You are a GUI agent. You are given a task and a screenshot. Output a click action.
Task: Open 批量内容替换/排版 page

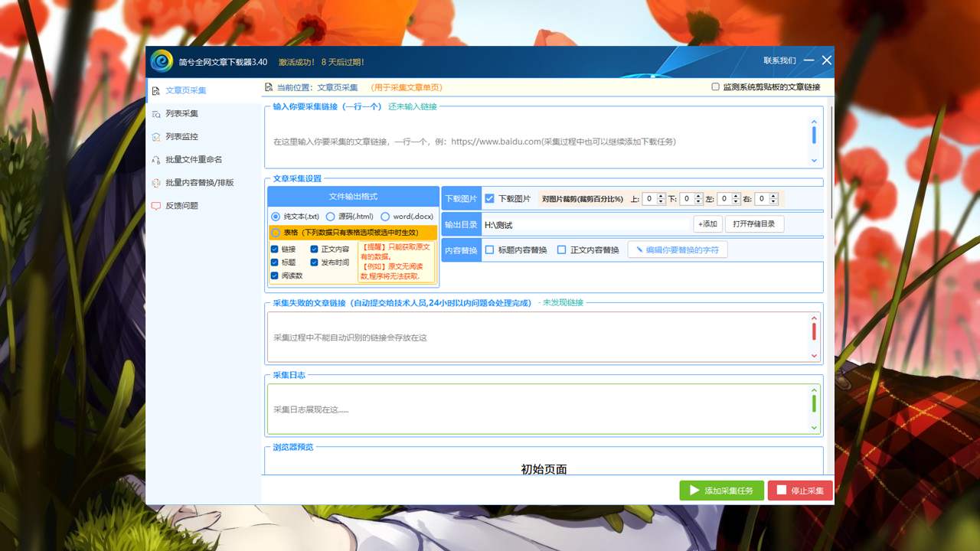(x=203, y=182)
